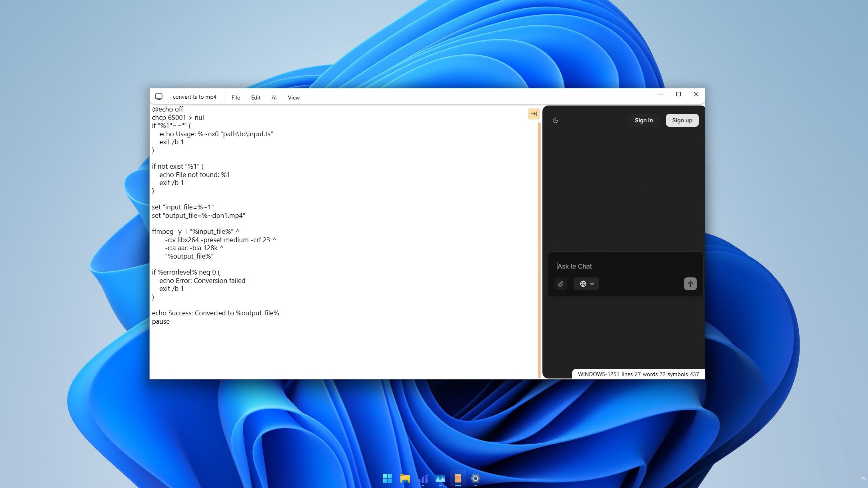Focus the 'Ask le Chat' input field
This screenshot has width=868, height=488.
pyautogui.click(x=624, y=266)
